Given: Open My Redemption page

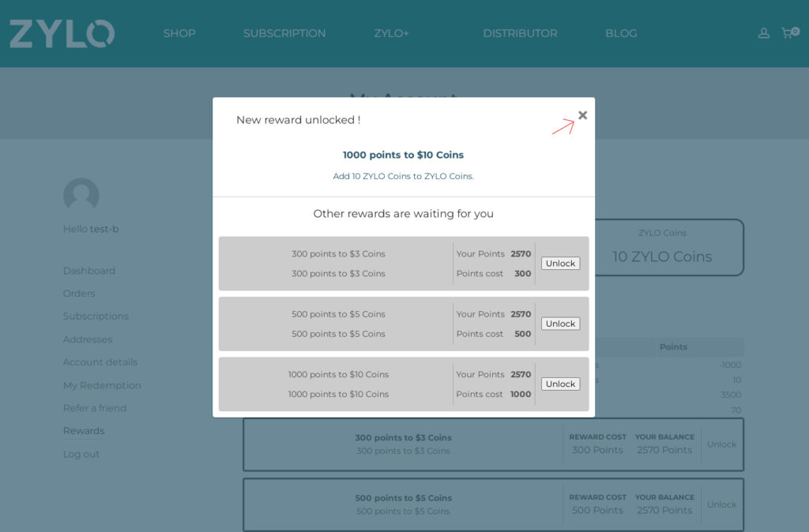Looking at the screenshot, I should [x=102, y=385].
